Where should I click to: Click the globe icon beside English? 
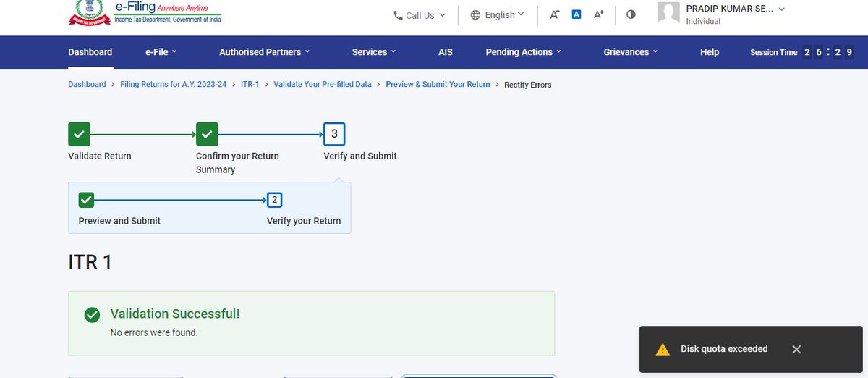475,14
